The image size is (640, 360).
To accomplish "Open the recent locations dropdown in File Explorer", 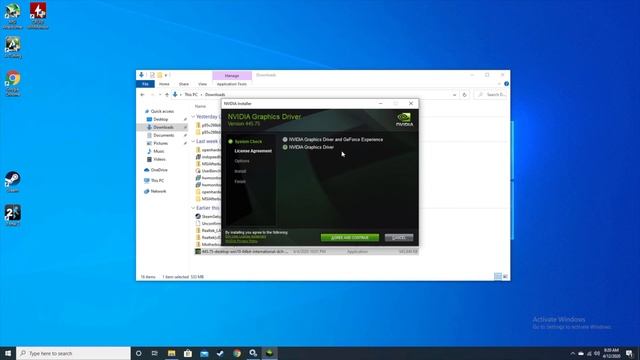I will (x=160, y=95).
